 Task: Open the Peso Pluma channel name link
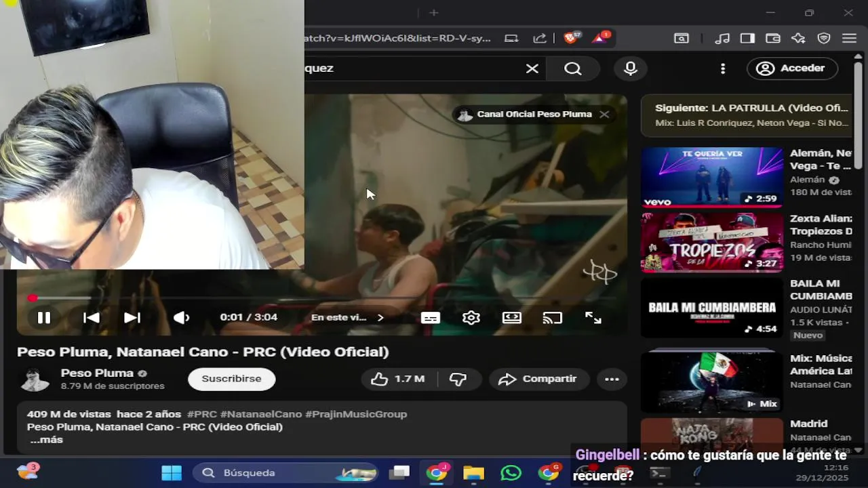point(98,373)
